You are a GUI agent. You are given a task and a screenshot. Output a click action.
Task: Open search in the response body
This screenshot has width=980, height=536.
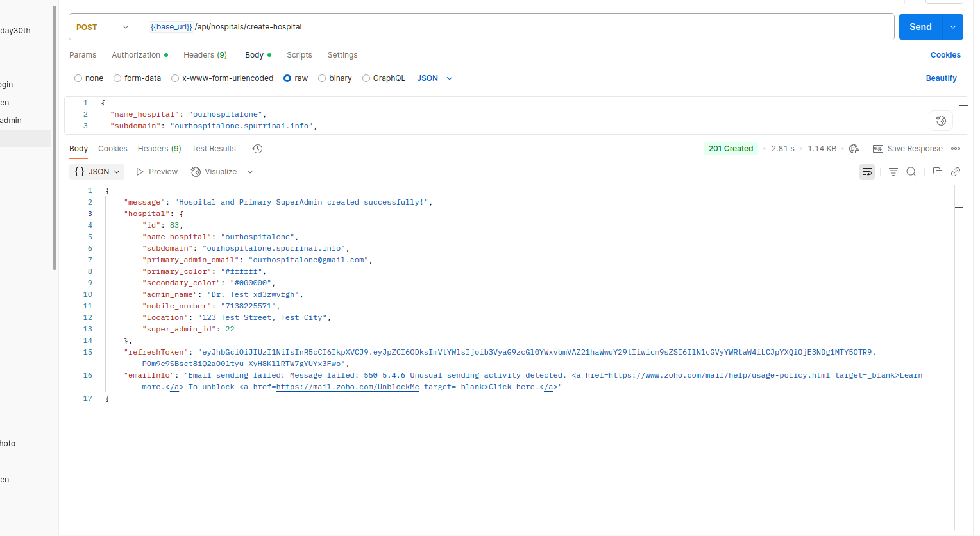pyautogui.click(x=911, y=172)
